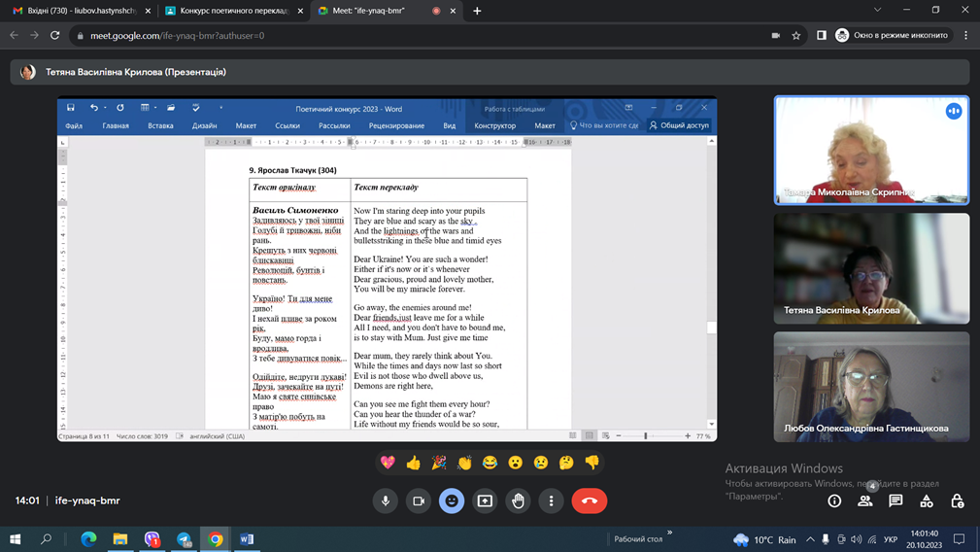
Task: Open the chat with everyone panel
Action: tap(896, 500)
